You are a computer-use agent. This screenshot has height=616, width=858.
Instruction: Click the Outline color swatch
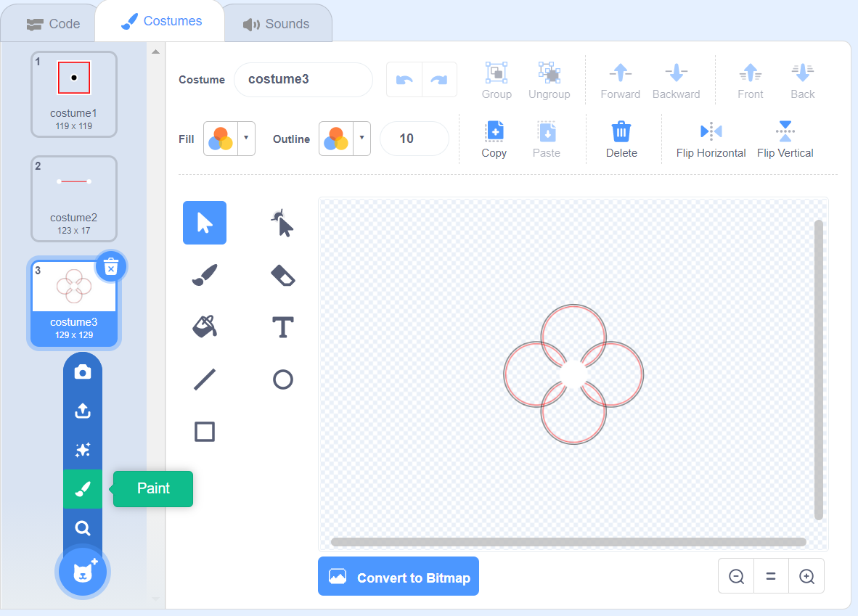point(336,139)
